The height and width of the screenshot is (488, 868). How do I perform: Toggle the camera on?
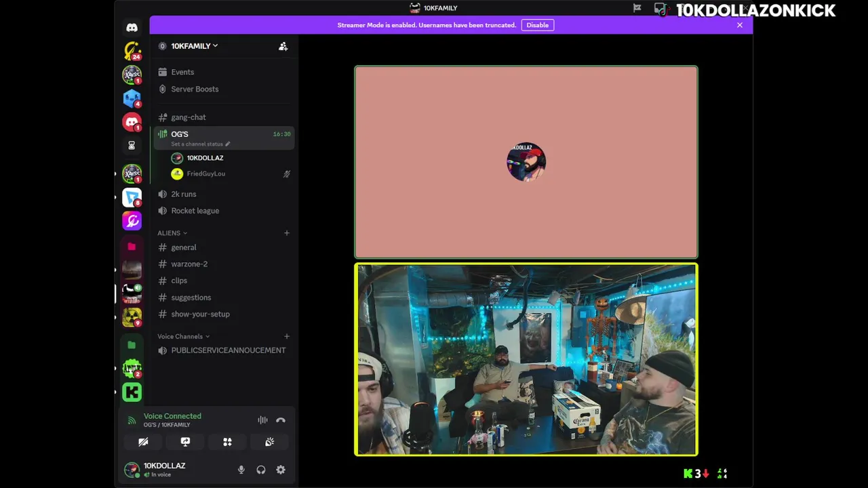coord(143,442)
